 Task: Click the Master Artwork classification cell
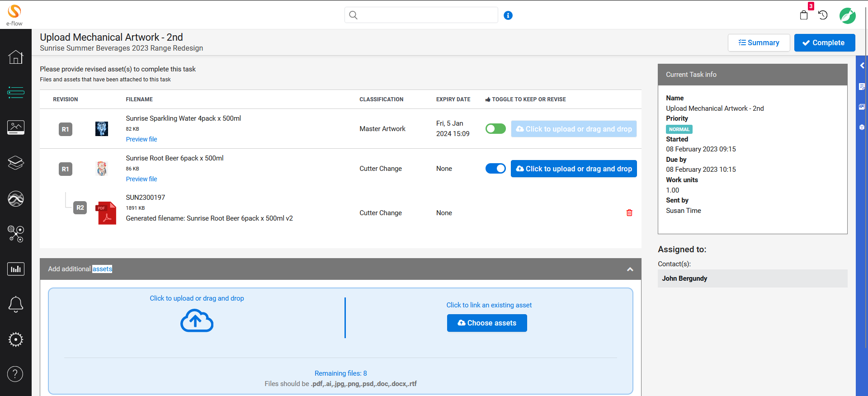pos(382,129)
